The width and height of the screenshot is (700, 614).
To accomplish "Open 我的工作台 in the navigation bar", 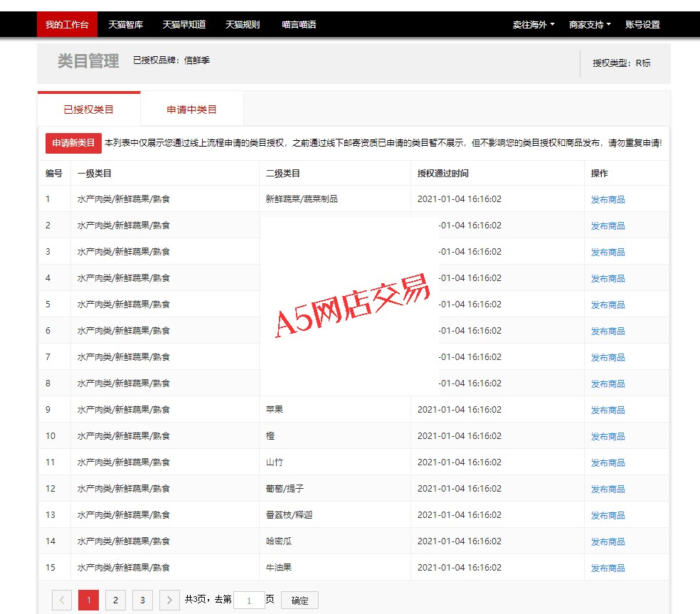I will coord(67,25).
